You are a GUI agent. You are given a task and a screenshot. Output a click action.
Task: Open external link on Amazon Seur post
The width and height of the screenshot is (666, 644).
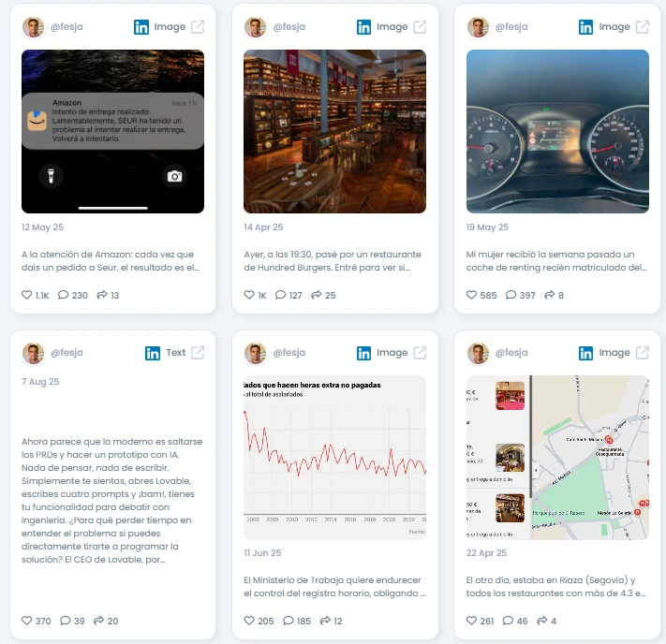pos(198,27)
